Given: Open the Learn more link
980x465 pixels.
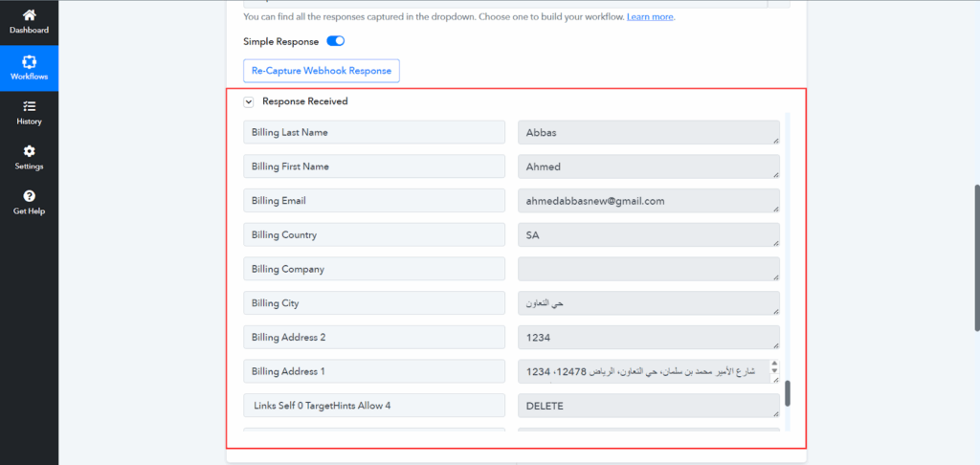Looking at the screenshot, I should click(650, 17).
